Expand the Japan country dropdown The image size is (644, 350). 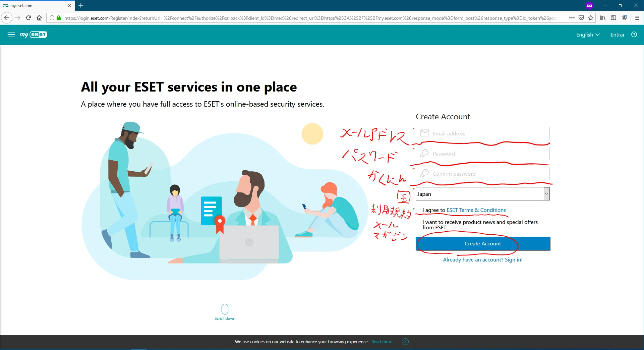tap(546, 194)
